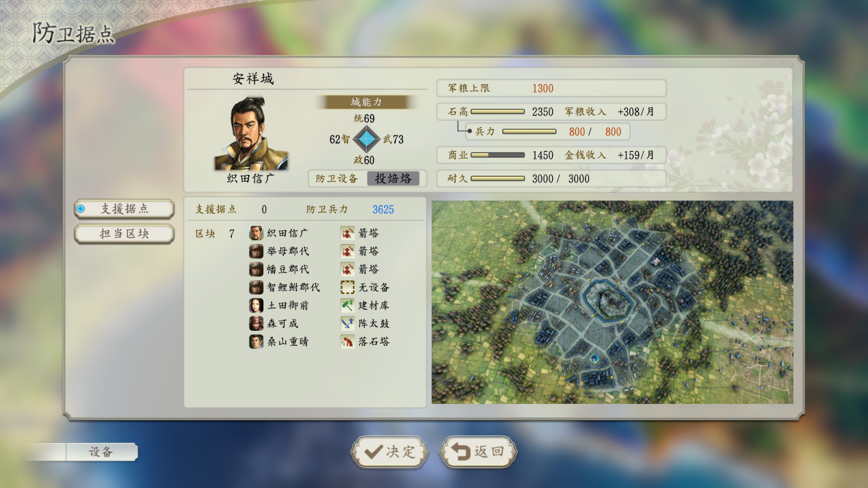This screenshot has width=868, height=488.
Task: Select 土田御前 portrait icon
Action: point(256,305)
